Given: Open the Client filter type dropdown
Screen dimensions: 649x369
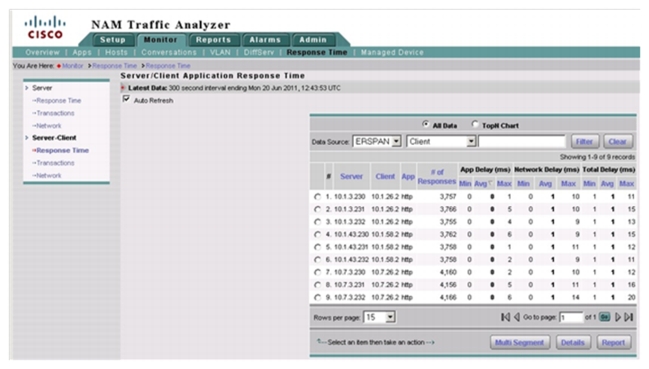Looking at the screenshot, I should [x=441, y=141].
